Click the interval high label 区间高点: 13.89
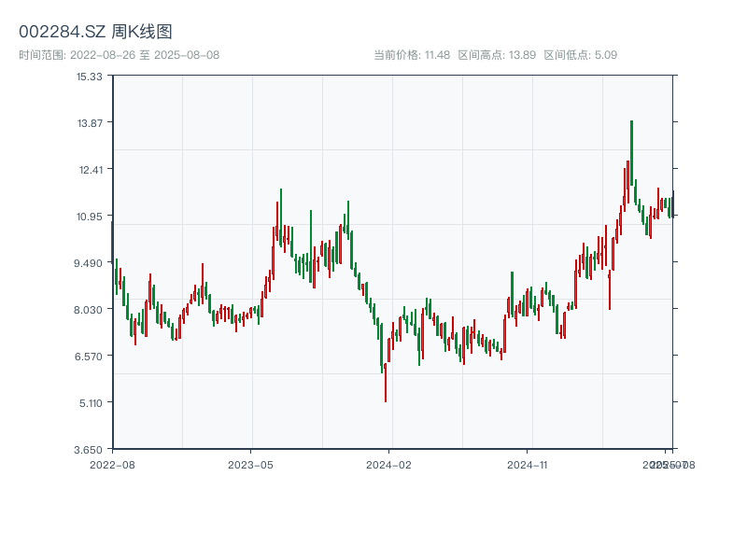 point(497,55)
